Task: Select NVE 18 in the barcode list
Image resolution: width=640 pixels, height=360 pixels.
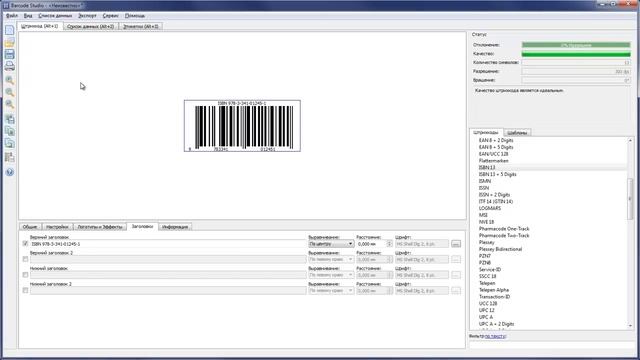Action: click(486, 222)
